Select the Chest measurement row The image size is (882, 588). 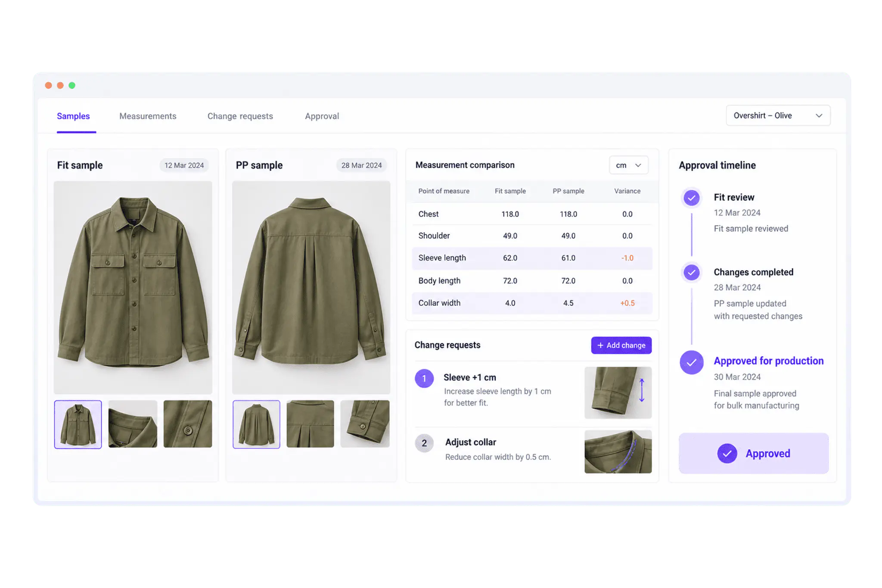tap(532, 214)
